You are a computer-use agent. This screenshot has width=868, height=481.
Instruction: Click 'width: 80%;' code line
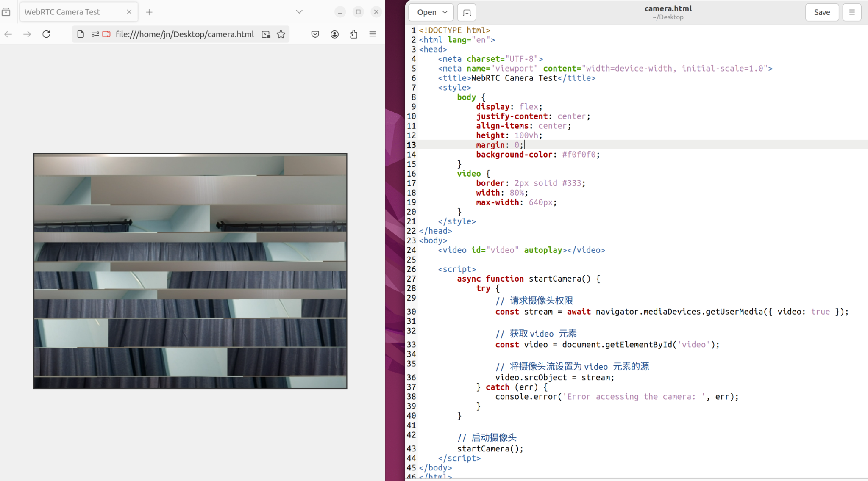502,193
